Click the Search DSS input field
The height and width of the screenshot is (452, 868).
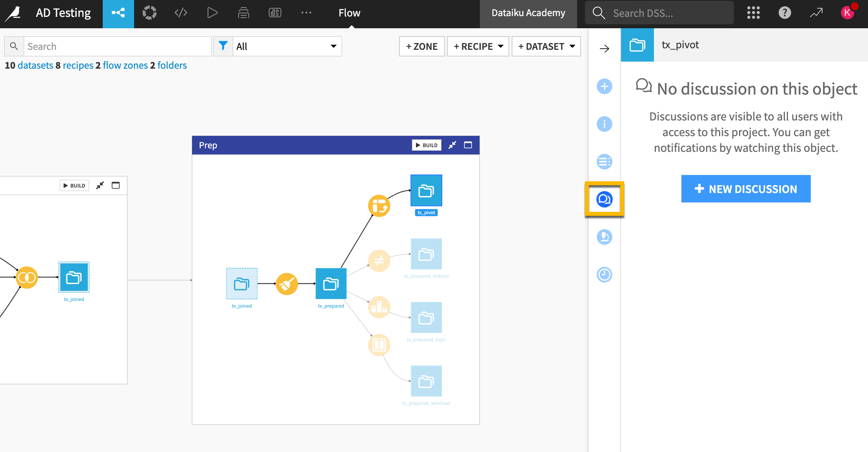(666, 13)
